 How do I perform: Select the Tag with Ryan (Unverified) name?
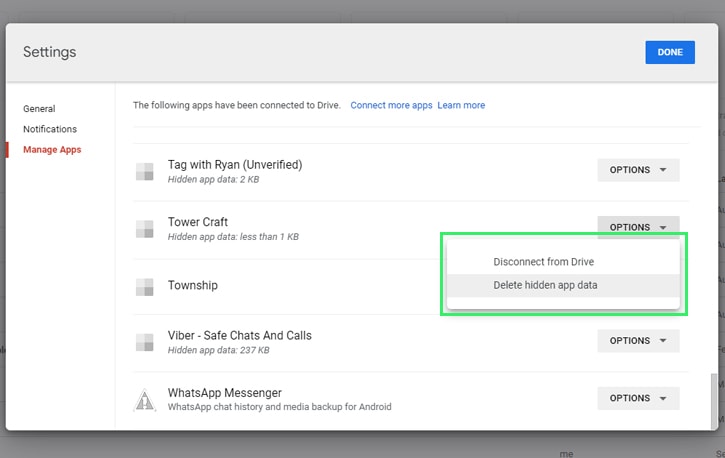[235, 165]
